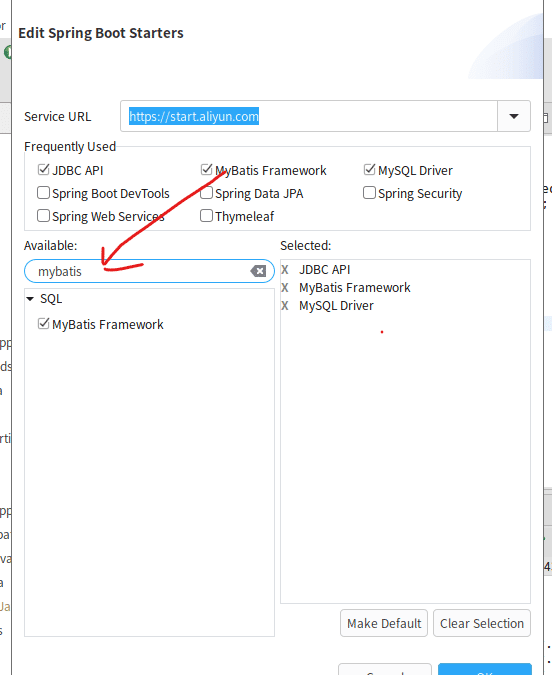Enable Thymeleaf checkbox
The image size is (552, 675).
click(207, 216)
